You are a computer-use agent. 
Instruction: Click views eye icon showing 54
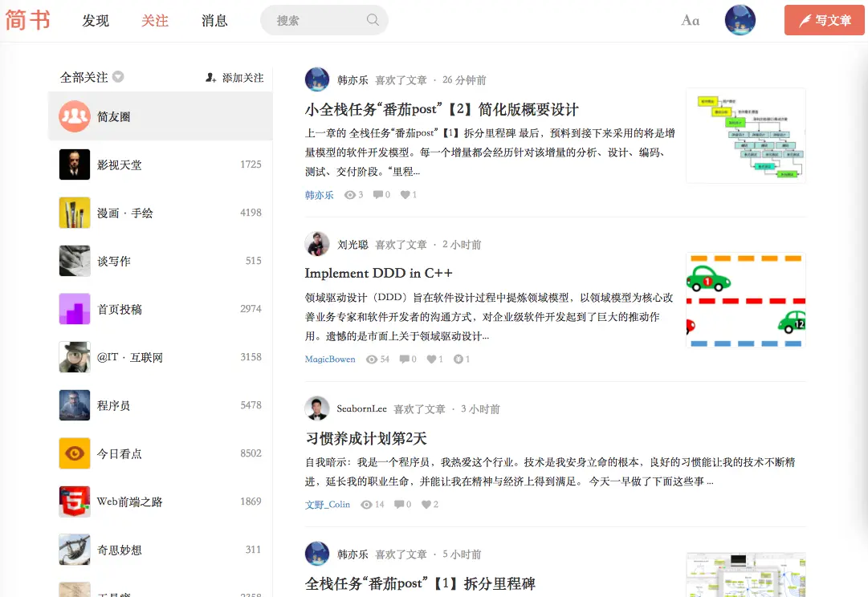coord(372,359)
